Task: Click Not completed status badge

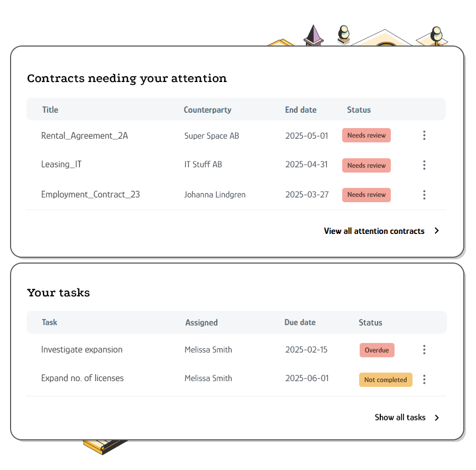Action: point(386,380)
